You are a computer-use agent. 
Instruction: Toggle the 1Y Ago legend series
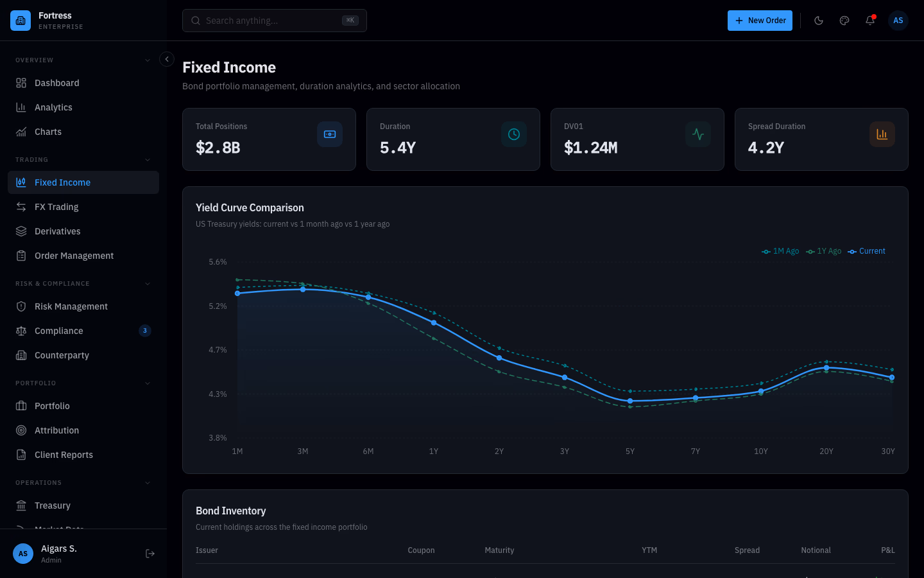pyautogui.click(x=824, y=251)
